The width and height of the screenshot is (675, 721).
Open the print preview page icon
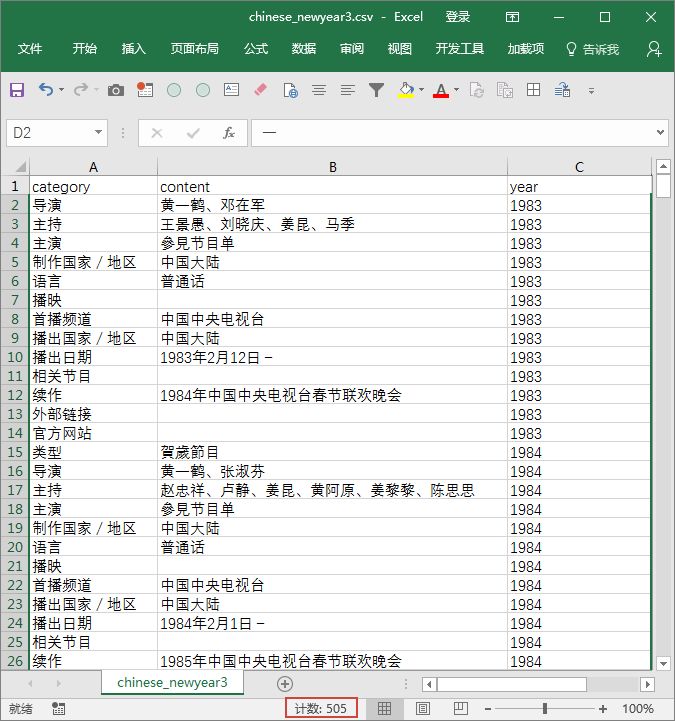coord(290,90)
